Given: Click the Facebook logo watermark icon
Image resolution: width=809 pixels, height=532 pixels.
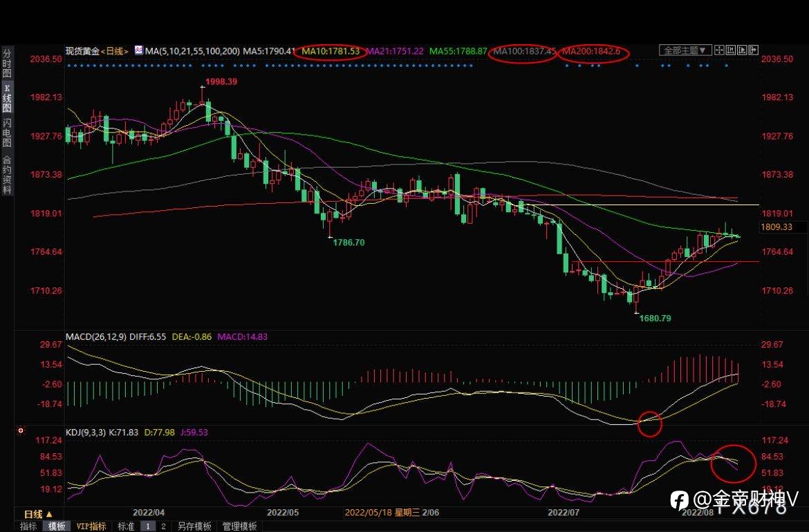Looking at the screenshot, I should click(x=680, y=500).
